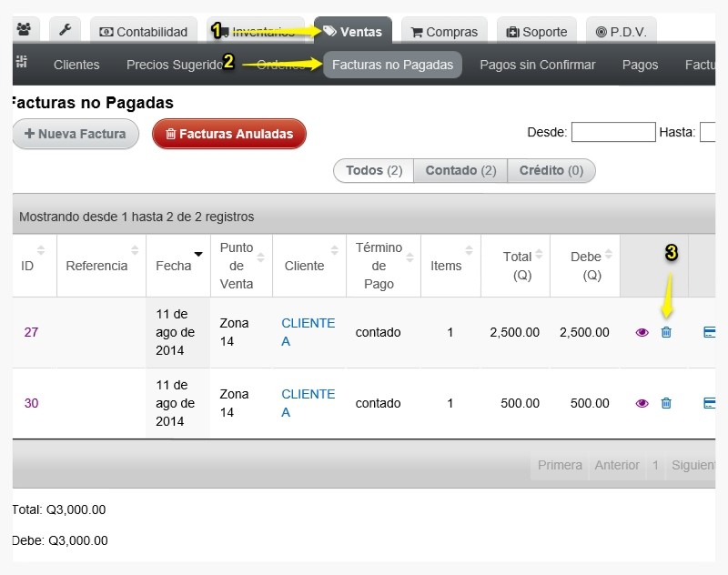This screenshot has width=728, height=575.
Task: View invoice 27 with the eye icon
Action: click(x=642, y=332)
